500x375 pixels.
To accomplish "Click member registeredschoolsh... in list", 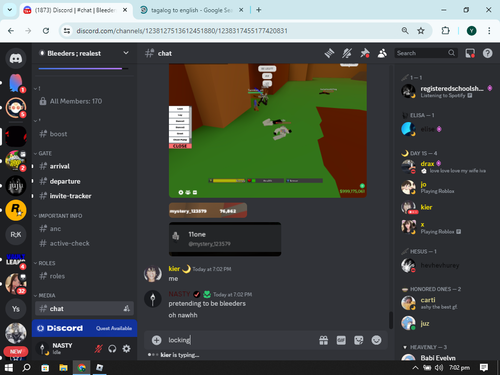I will [447, 91].
